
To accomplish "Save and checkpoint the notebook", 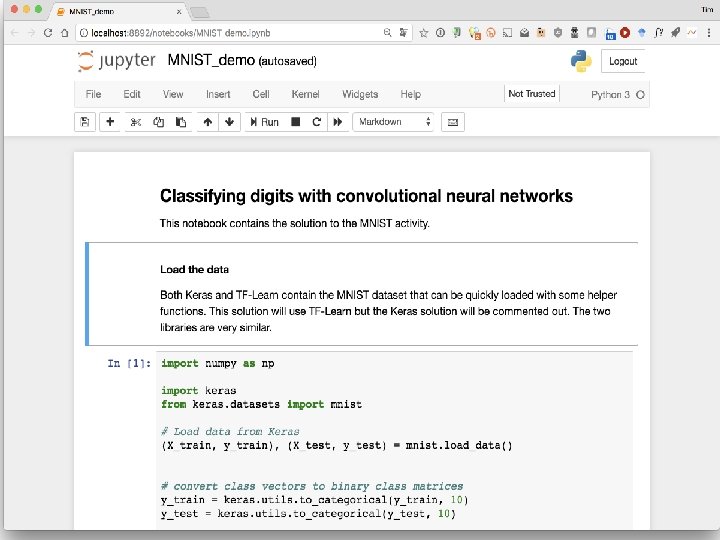I will [x=85, y=122].
